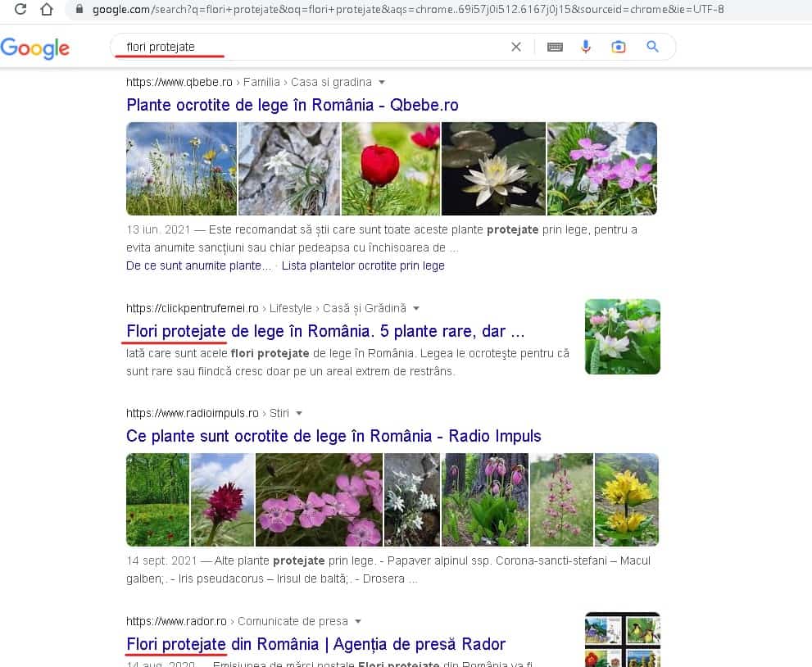Expand options arrow next to radioimpuls.ro result

298,413
